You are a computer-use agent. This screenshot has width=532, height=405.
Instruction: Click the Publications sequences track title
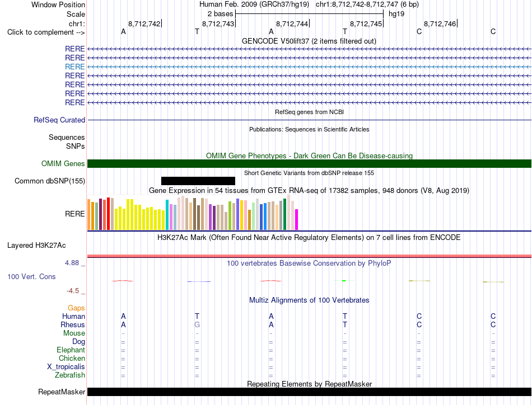[x=309, y=129]
